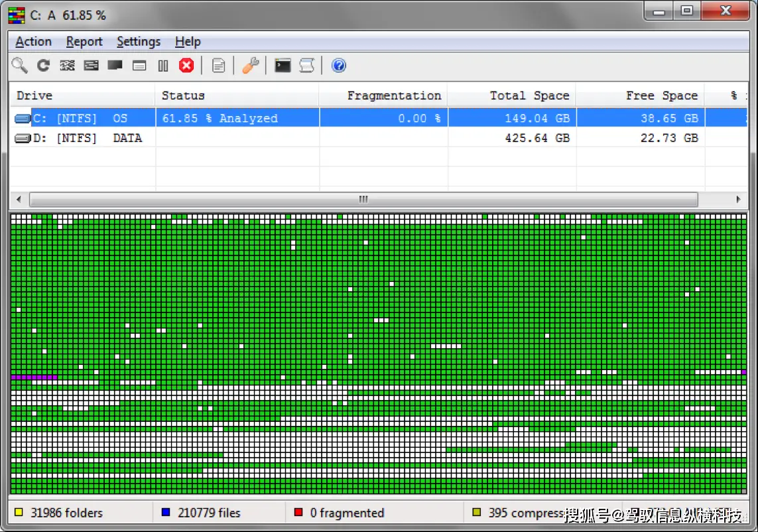Click the Analyze magnifier icon
The image size is (758, 532).
20,66
